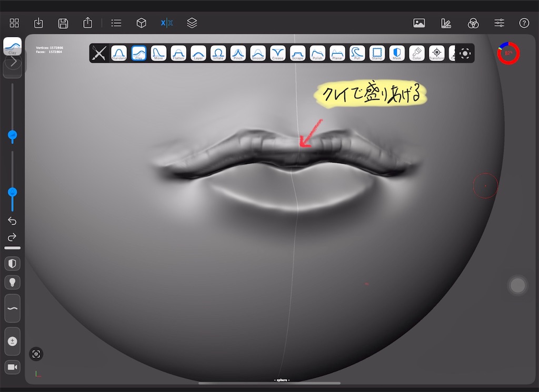Adjust the upper blue radius slider
Screen dimensions: 539x392
pos(13,135)
